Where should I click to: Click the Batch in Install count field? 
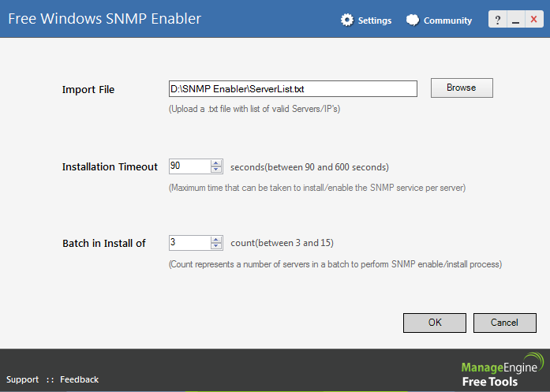189,243
